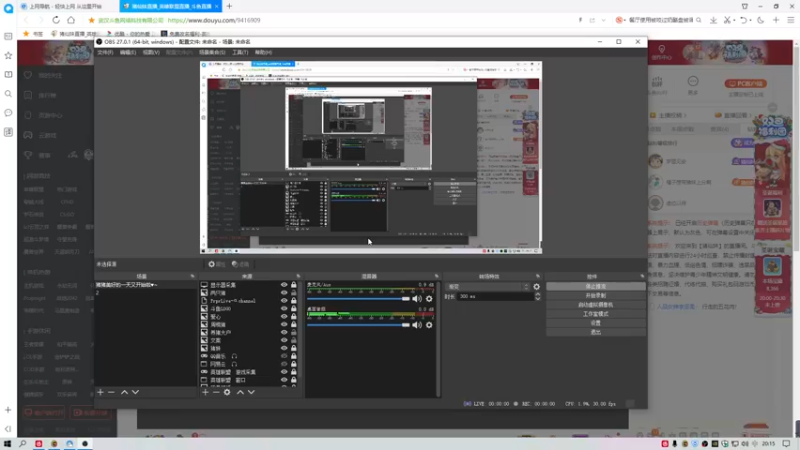Click undock icon on Sources panel header
The width and height of the screenshot is (800, 450).
[x=298, y=276]
